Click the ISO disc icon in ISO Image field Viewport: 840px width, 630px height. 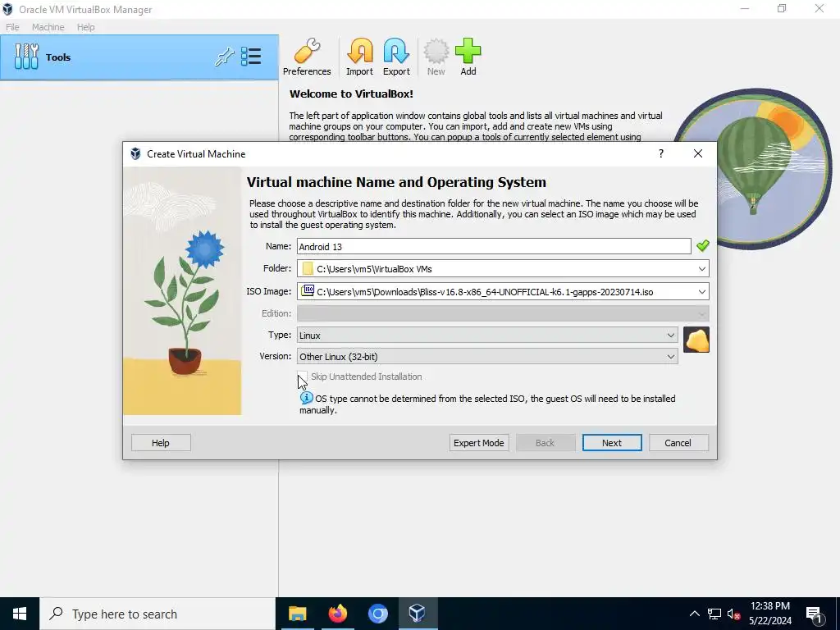308,291
